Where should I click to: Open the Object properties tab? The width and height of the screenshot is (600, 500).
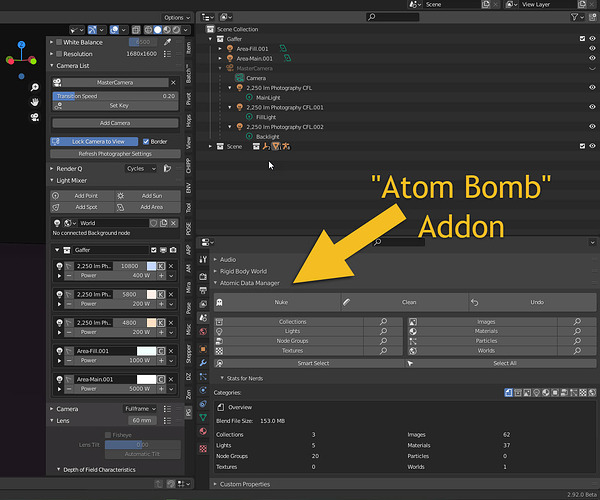(x=203, y=349)
